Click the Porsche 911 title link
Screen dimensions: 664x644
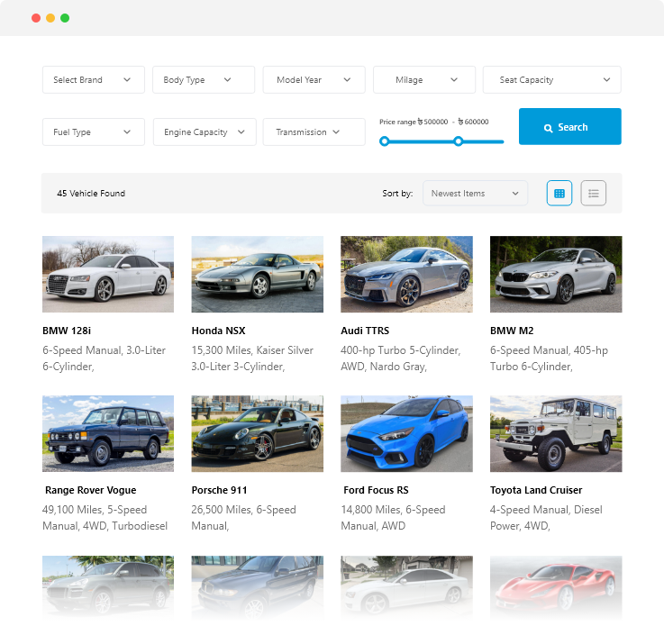click(x=219, y=490)
